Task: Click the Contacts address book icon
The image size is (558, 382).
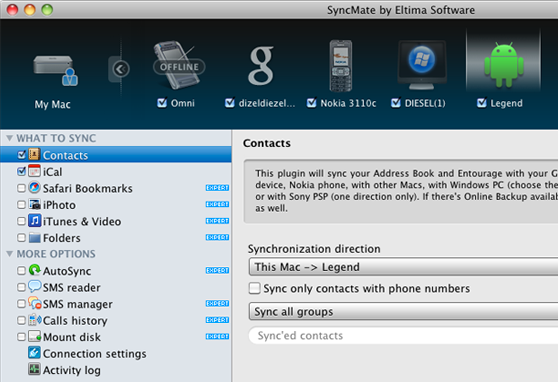Action: click(x=34, y=155)
